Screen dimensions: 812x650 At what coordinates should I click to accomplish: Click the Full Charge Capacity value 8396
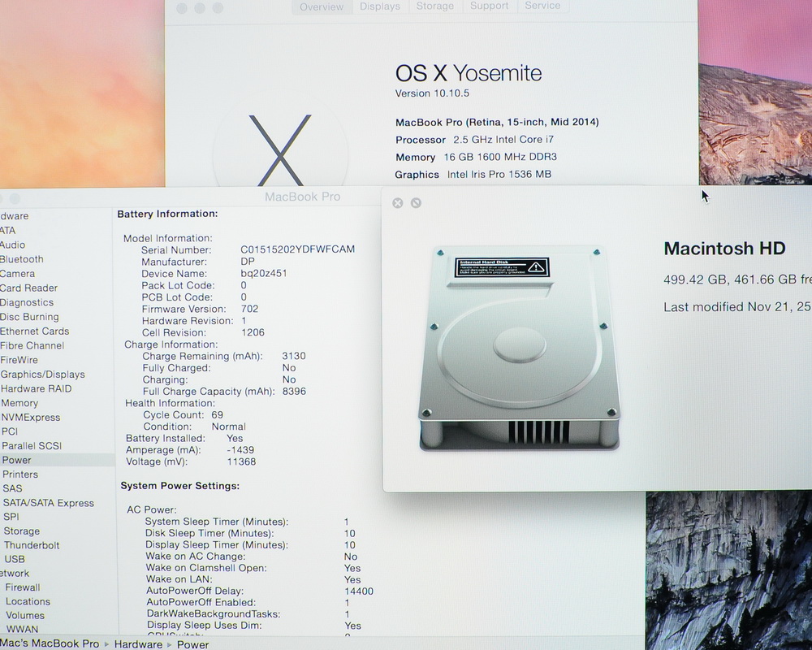click(x=294, y=392)
